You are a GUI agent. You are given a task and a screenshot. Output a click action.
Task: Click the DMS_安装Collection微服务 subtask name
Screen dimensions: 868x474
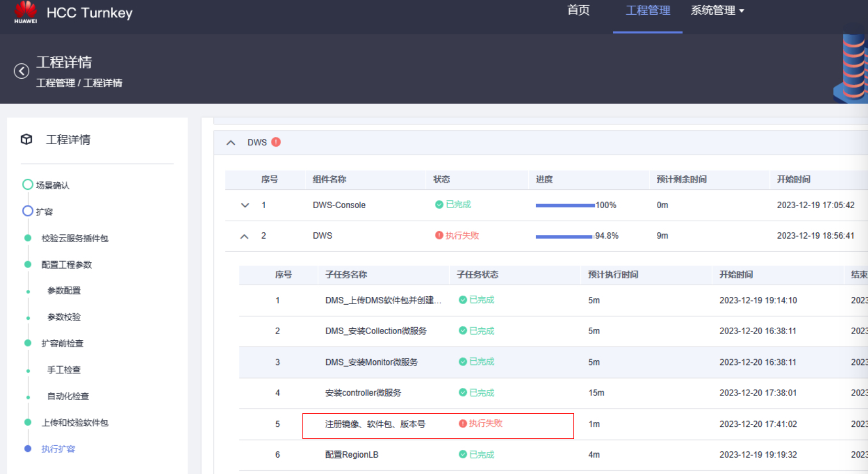[x=376, y=331]
